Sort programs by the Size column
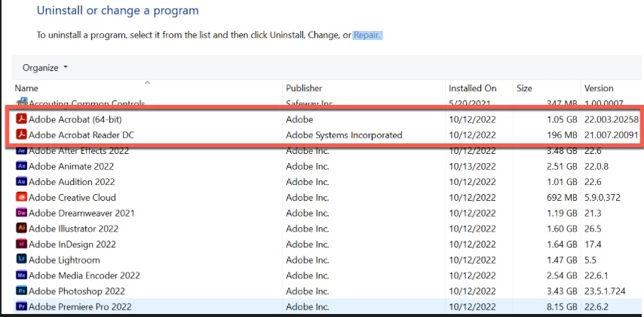 [x=525, y=88]
